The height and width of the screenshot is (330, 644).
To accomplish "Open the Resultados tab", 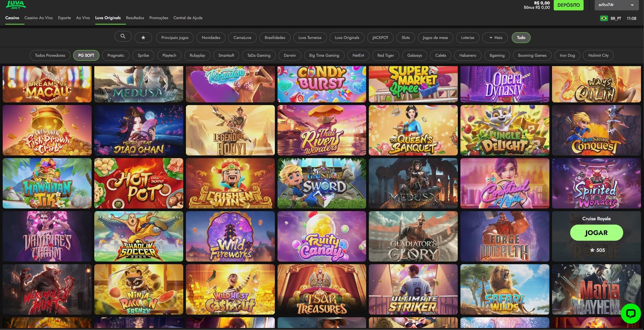I will pos(135,18).
